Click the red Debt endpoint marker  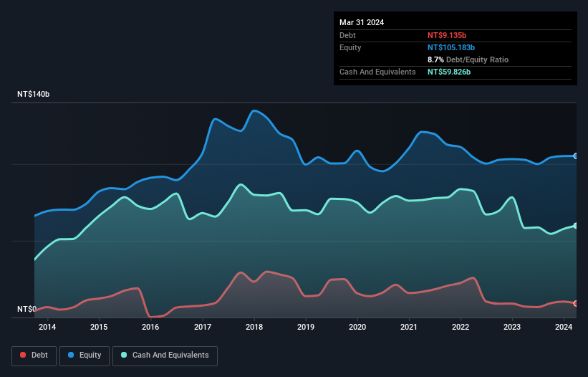tap(576, 303)
